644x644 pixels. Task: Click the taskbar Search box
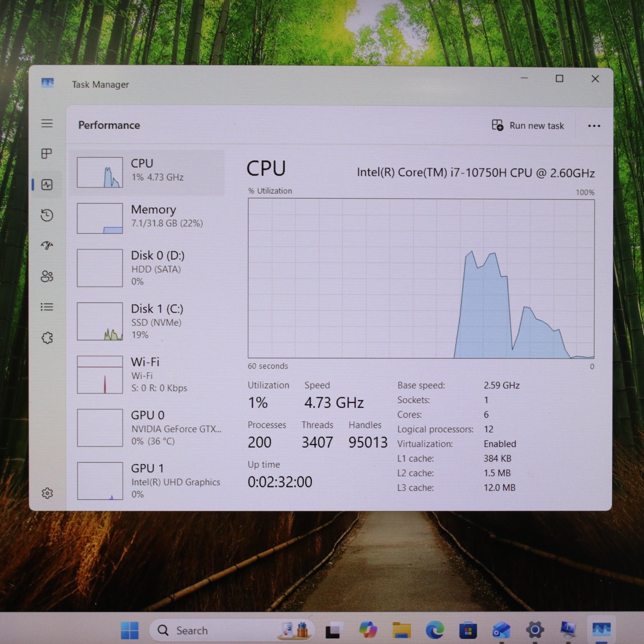point(232,630)
